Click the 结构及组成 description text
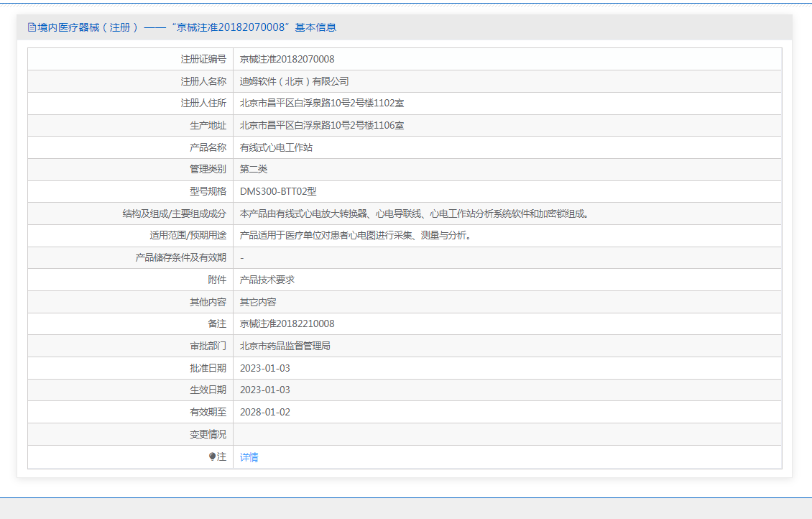Image resolution: width=812 pixels, height=519 pixels. click(413, 213)
